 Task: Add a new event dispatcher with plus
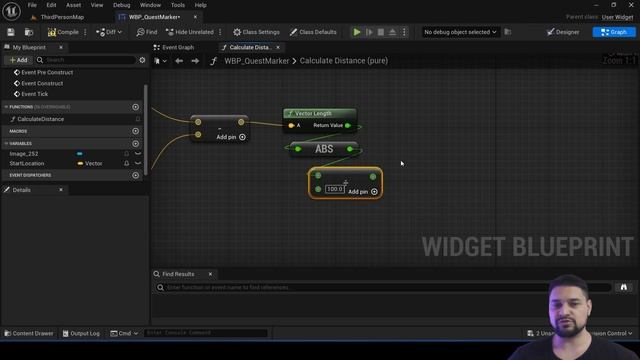(136, 175)
